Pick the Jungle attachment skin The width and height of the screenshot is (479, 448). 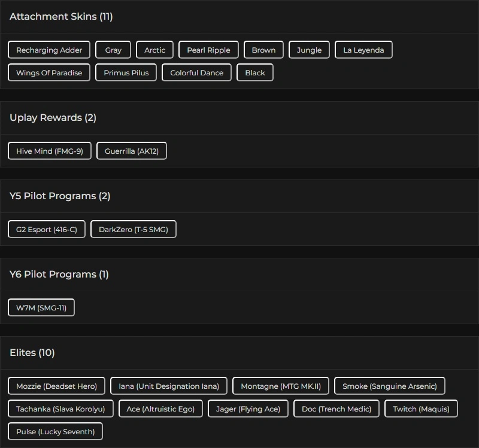pos(309,50)
